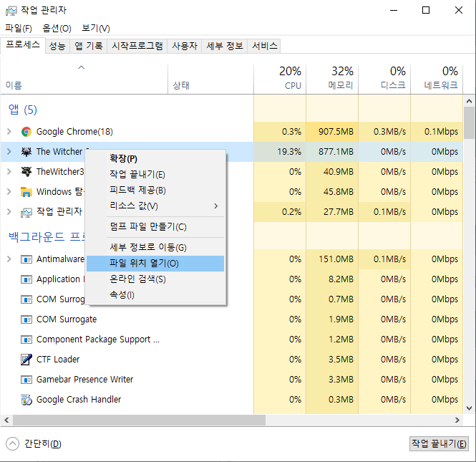Click the Application process icon
The height and width of the screenshot is (462, 476).
coord(26,279)
